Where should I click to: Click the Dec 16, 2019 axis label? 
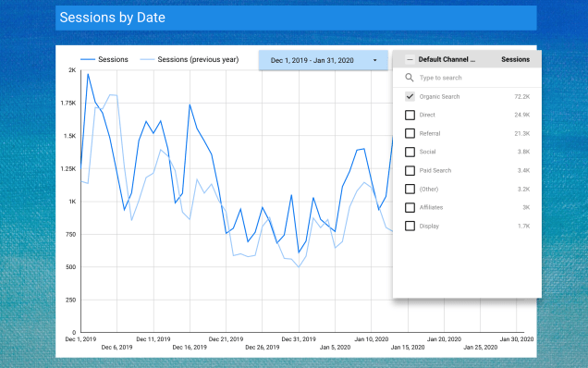190,348
